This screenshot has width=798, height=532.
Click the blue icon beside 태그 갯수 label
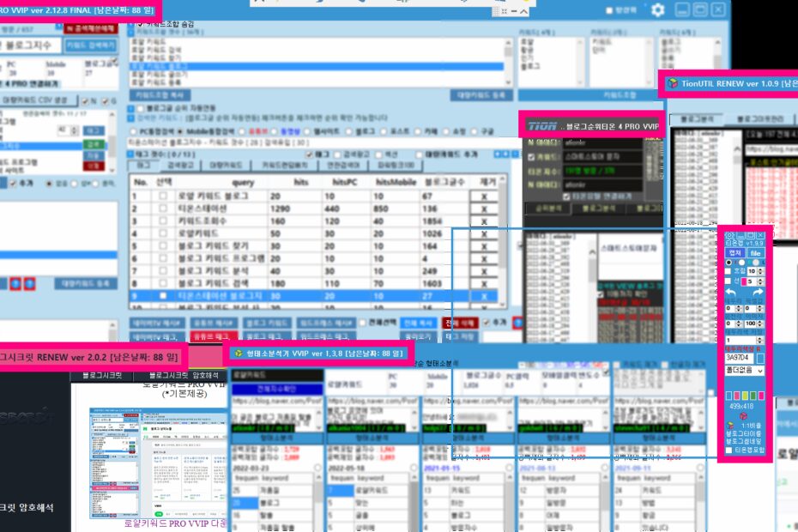coord(131,154)
